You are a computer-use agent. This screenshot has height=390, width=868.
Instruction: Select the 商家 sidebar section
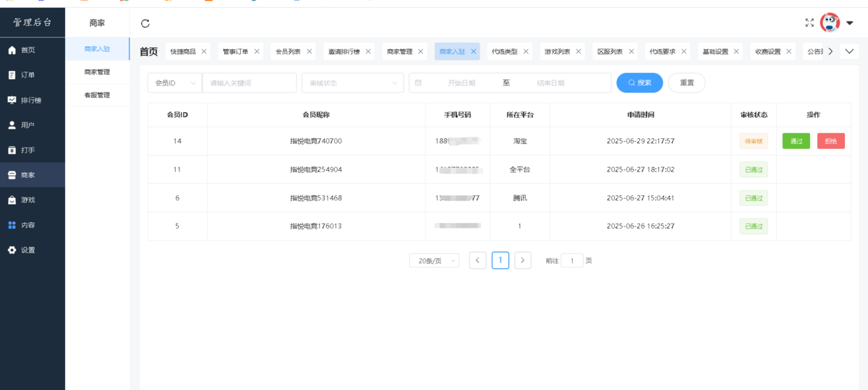tap(33, 175)
